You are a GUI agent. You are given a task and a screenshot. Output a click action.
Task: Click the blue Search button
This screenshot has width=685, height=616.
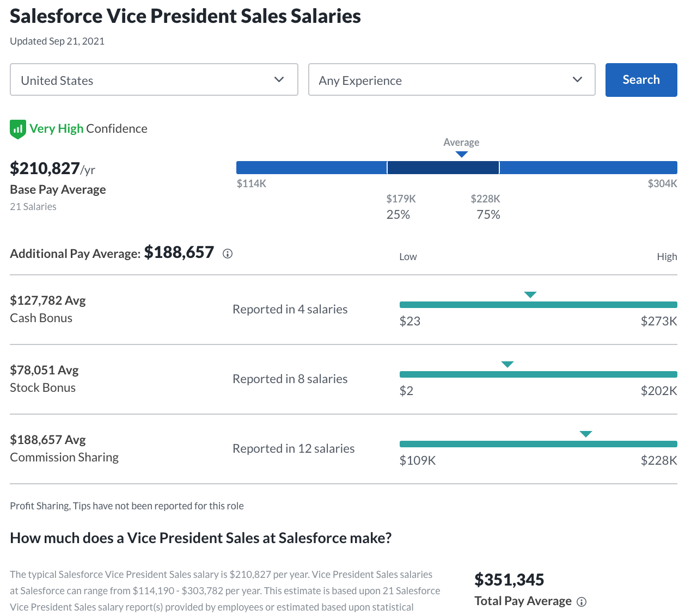(x=641, y=80)
